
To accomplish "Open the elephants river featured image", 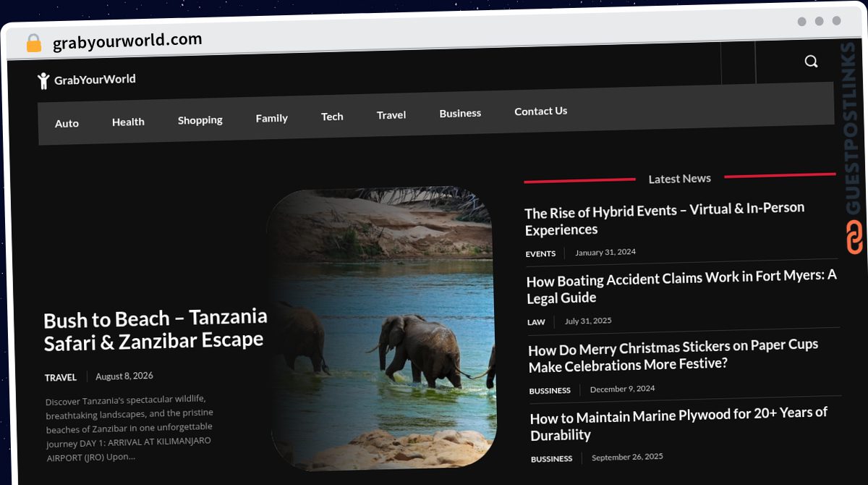I will click(381, 328).
